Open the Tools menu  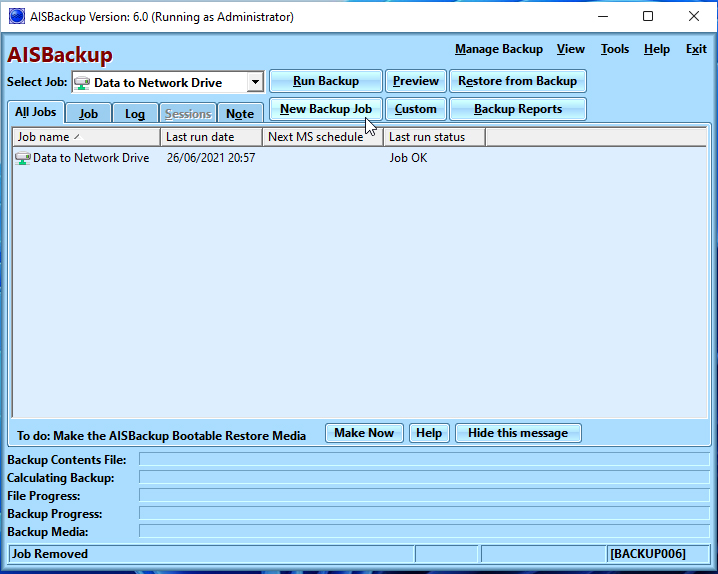614,49
